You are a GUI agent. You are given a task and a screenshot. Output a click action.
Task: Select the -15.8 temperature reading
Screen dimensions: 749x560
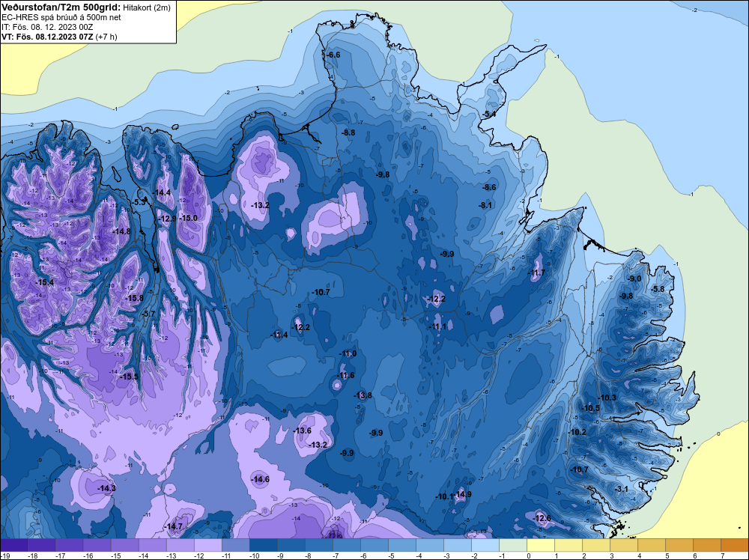click(x=134, y=299)
